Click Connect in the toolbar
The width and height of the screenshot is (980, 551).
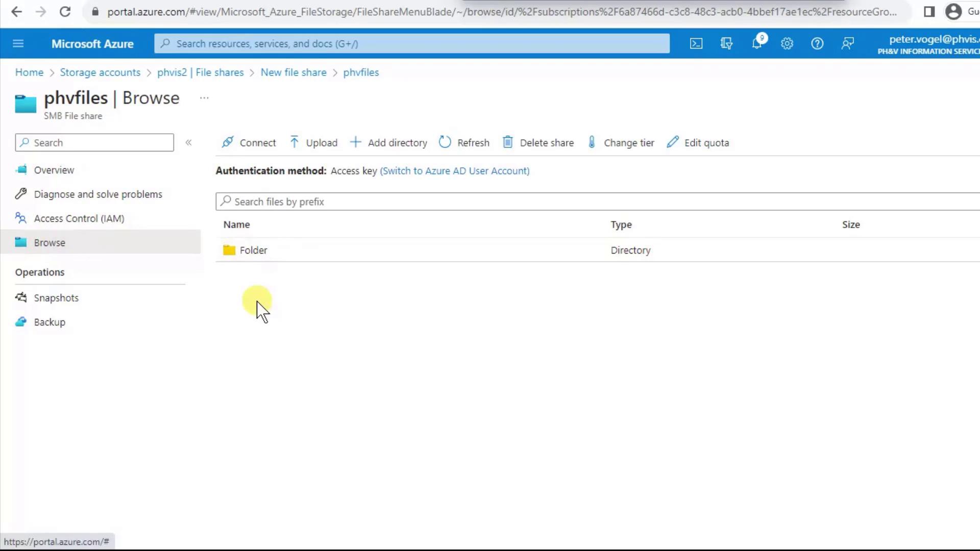click(249, 143)
